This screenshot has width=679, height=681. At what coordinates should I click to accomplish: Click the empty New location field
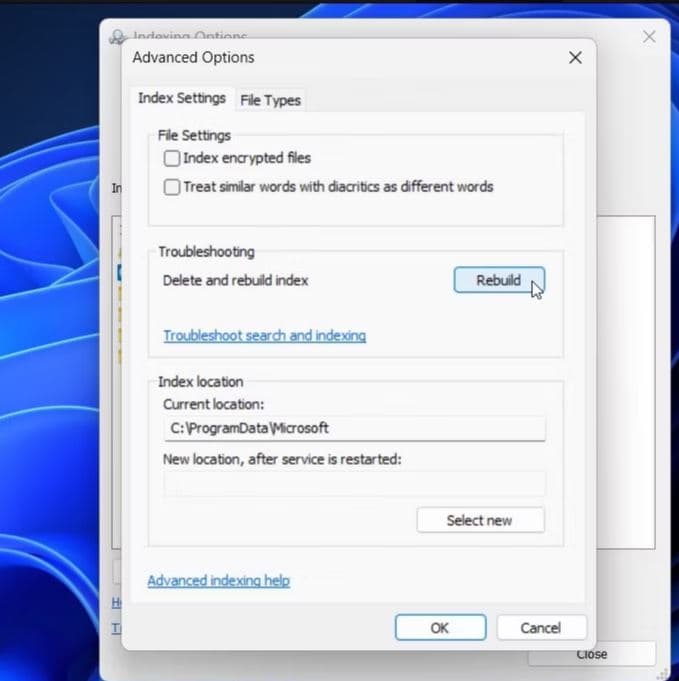[x=354, y=484]
